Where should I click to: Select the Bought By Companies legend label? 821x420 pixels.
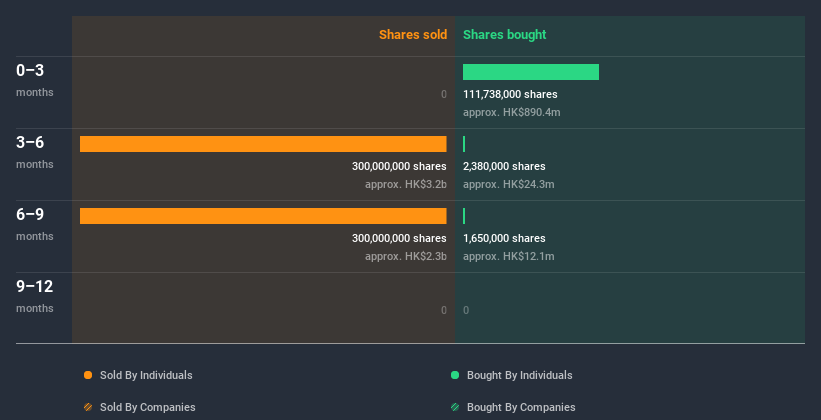pyautogui.click(x=521, y=407)
